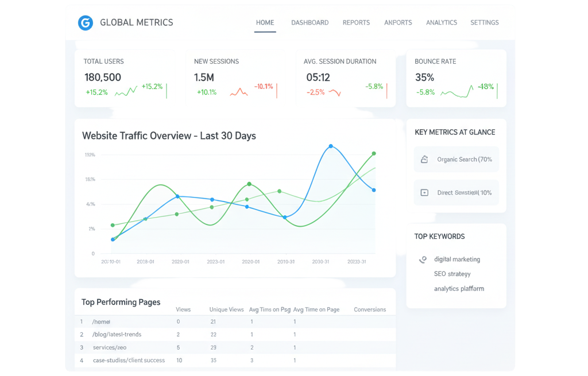Select the Organic Search metric card

point(456,160)
